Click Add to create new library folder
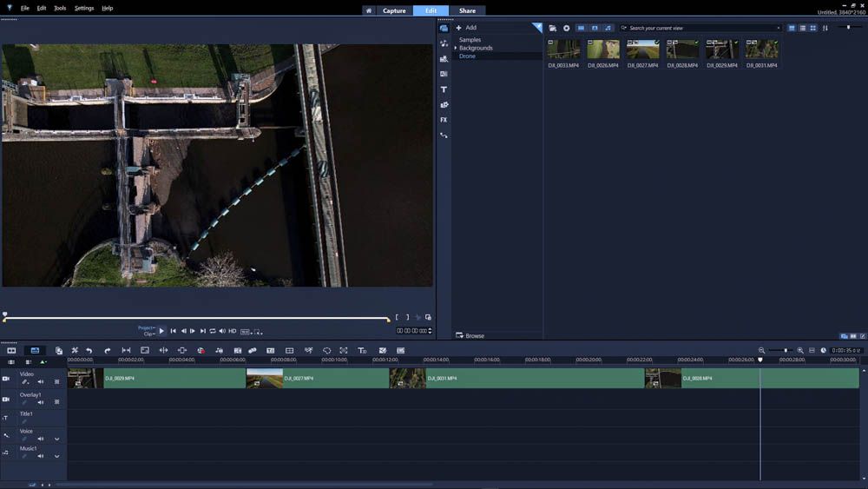Image resolution: width=868 pixels, height=489 pixels. pyautogui.click(x=466, y=28)
